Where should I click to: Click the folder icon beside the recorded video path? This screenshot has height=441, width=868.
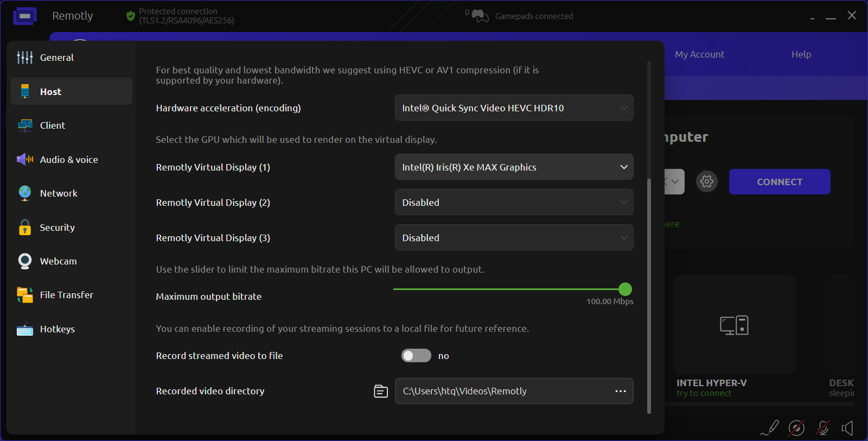[x=381, y=391]
